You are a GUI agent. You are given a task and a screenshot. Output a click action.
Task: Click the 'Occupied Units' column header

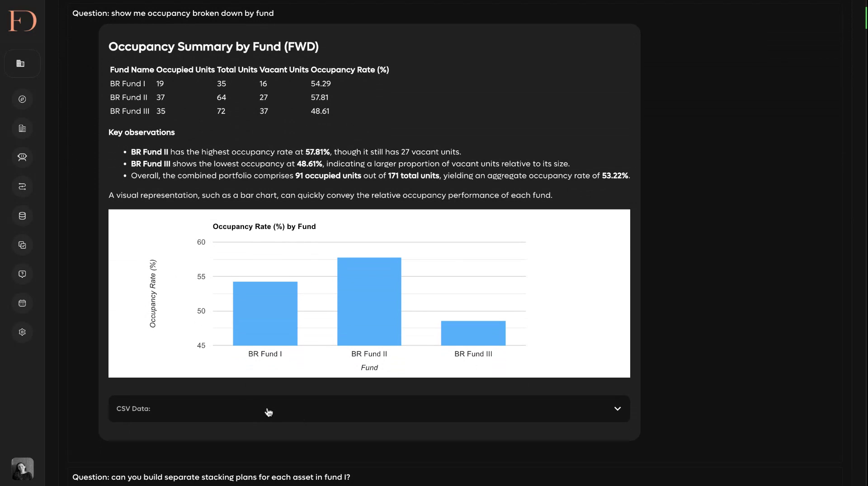(185, 70)
